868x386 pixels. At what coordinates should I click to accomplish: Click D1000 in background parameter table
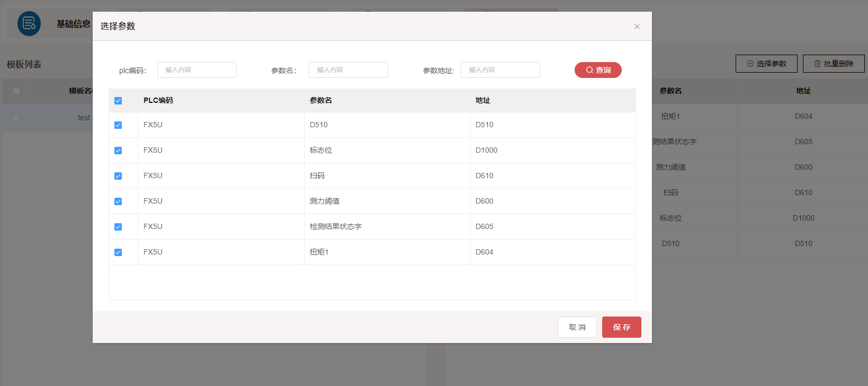click(x=803, y=218)
